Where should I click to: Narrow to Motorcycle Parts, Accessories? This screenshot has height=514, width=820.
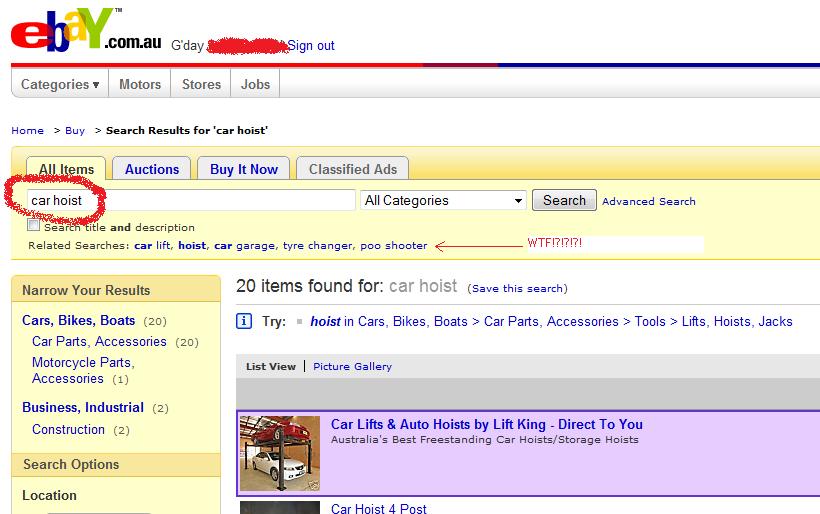[84, 370]
